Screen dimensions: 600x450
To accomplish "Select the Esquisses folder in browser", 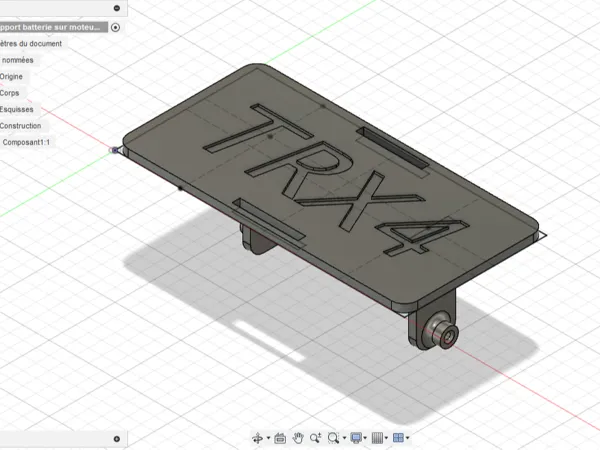I will pyautogui.click(x=16, y=109).
